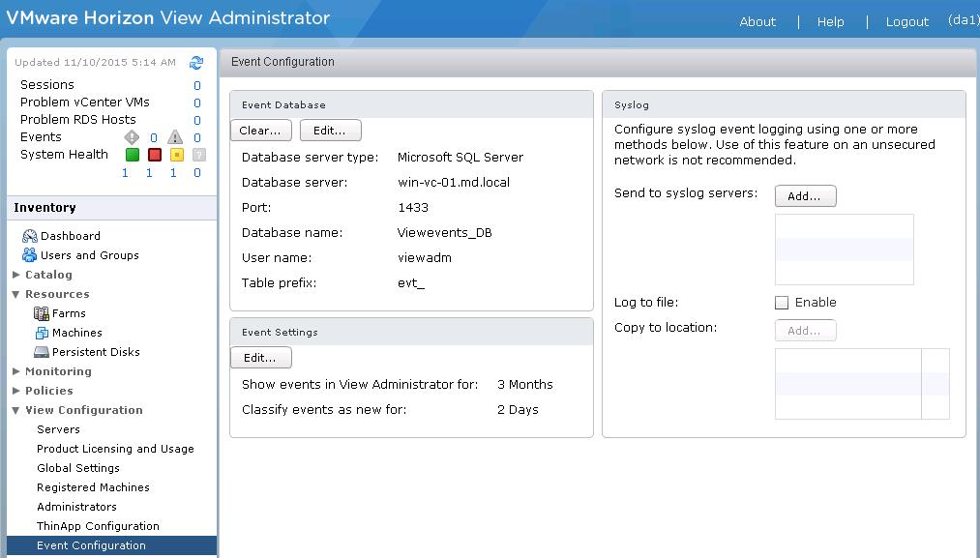The image size is (980, 558).
Task: Click the green System Health status icon
Action: click(x=132, y=155)
